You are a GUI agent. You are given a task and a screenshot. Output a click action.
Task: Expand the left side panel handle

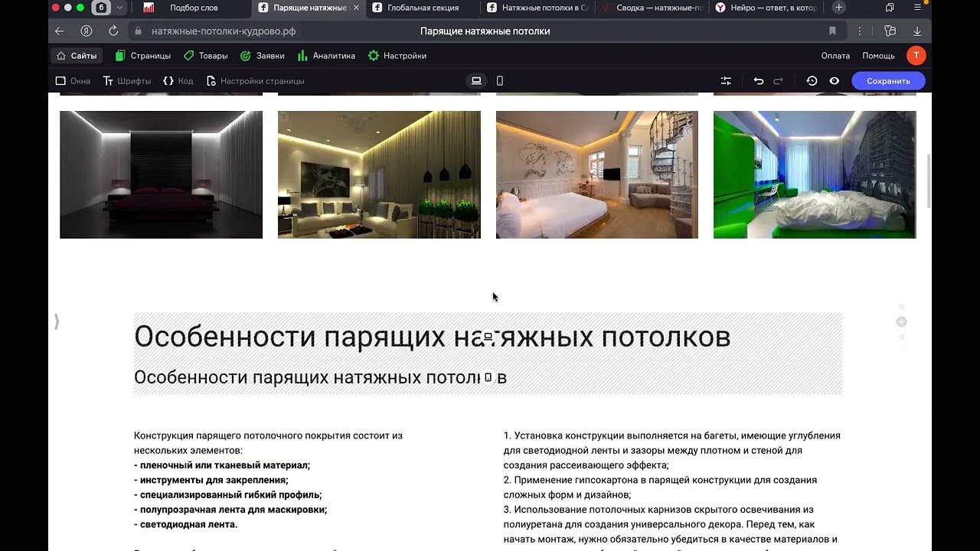pyautogui.click(x=56, y=322)
